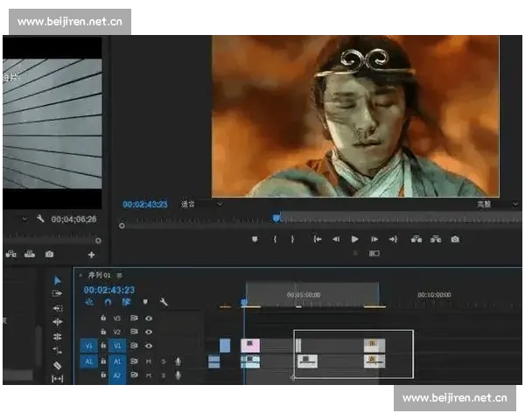The width and height of the screenshot is (525, 420).
Task: Hide track V3 with eye icon
Action: (x=149, y=318)
